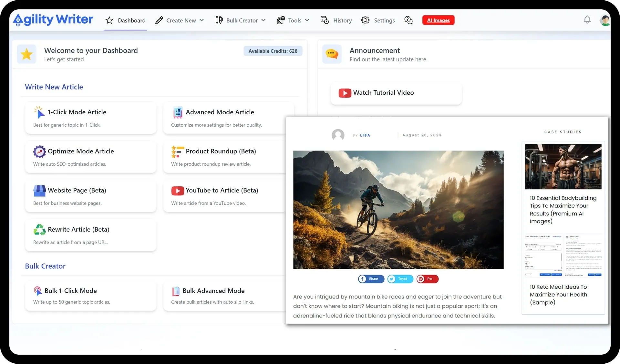Click the Advanced Mode Article notebook icon
The height and width of the screenshot is (364, 620).
pyautogui.click(x=178, y=112)
